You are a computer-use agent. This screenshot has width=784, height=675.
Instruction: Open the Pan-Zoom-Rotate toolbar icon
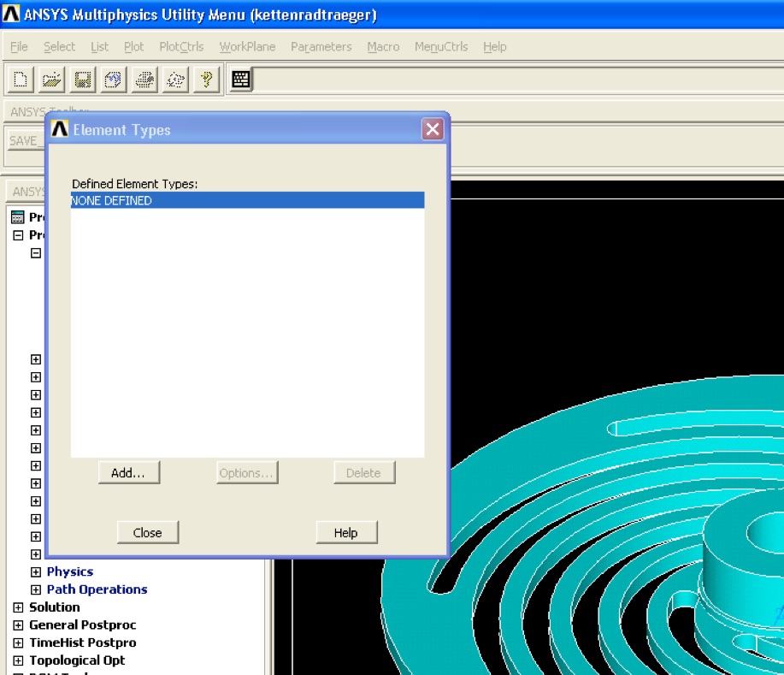pos(114,80)
